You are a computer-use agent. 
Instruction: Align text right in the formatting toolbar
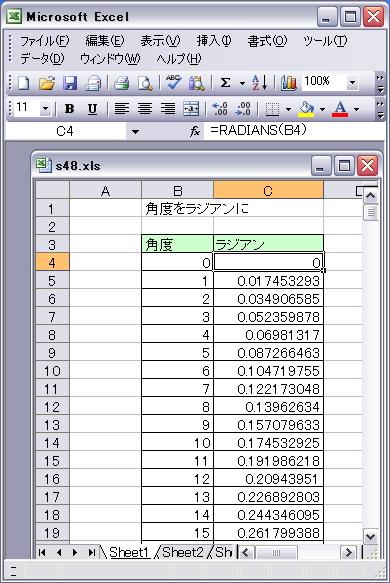(168, 109)
